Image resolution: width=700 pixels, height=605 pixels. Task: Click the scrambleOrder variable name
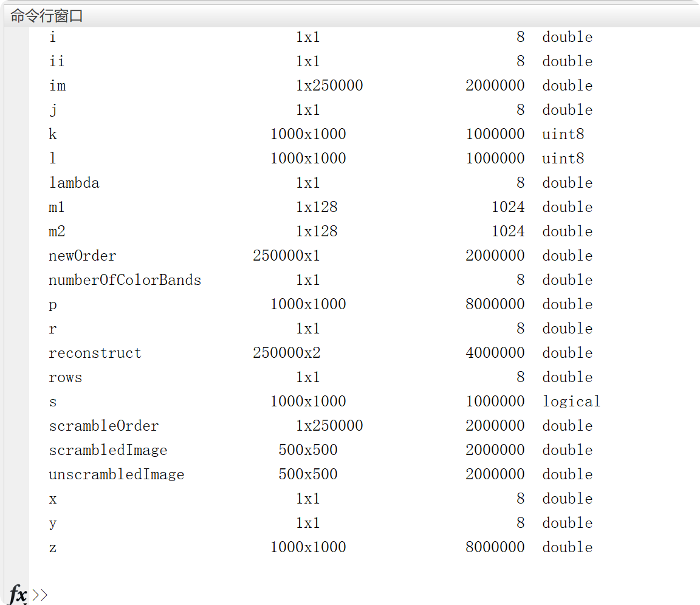[x=103, y=426]
